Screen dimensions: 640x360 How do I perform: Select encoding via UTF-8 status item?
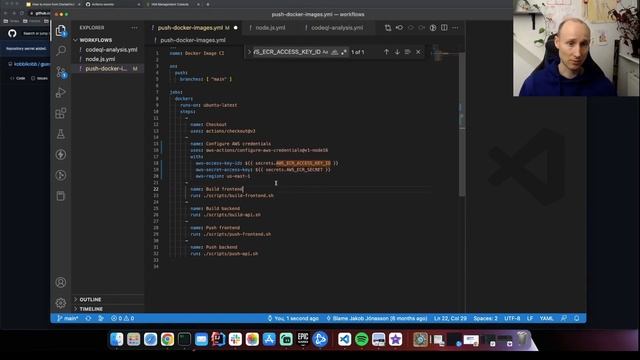(x=512, y=318)
